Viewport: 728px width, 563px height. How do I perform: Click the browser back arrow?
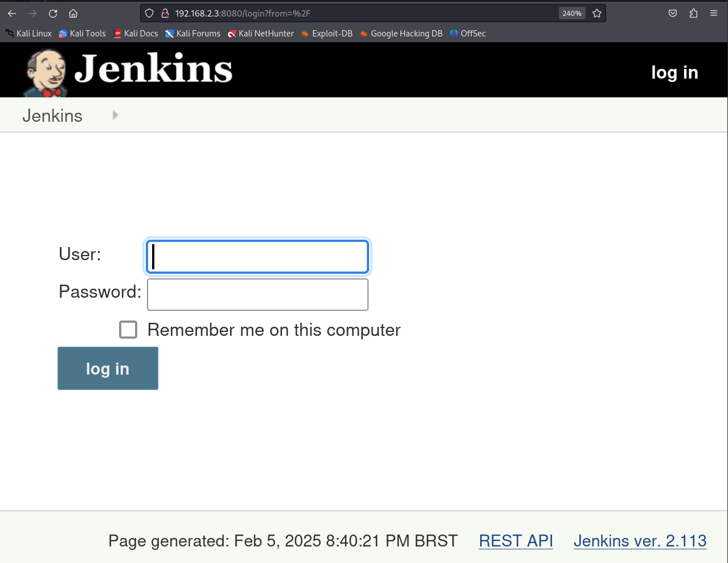pos(12,13)
